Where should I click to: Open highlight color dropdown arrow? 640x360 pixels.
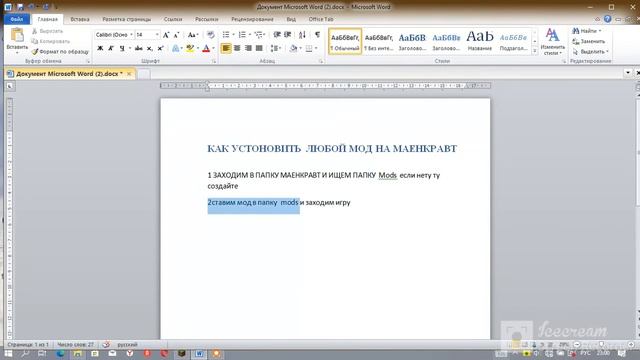(x=198, y=48)
